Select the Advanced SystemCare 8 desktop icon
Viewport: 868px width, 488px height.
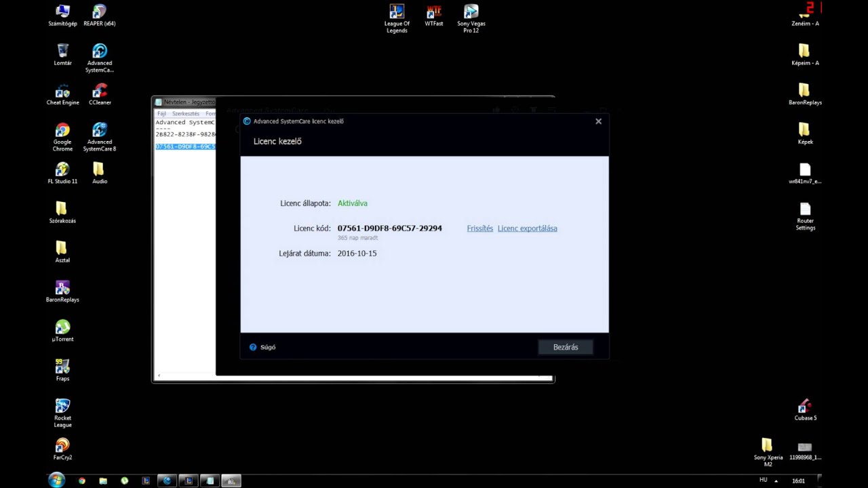(x=100, y=137)
